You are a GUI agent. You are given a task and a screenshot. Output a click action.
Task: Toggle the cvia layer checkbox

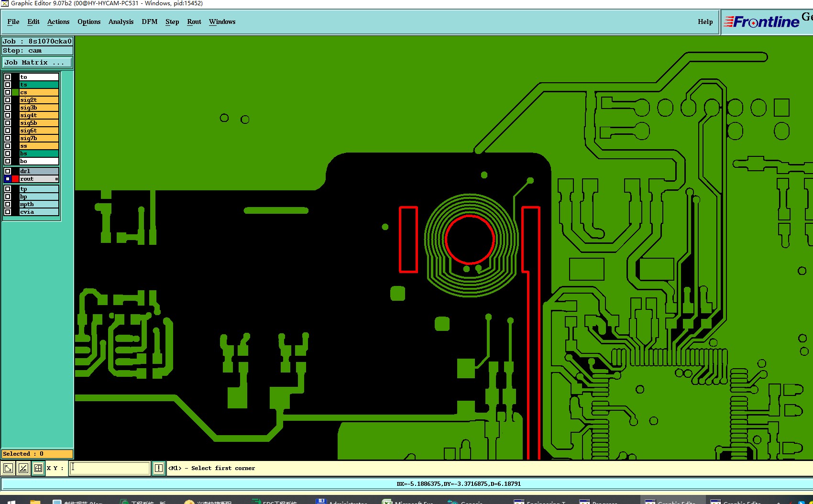click(x=8, y=212)
